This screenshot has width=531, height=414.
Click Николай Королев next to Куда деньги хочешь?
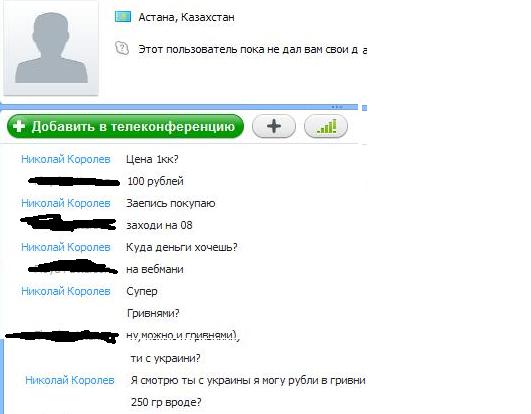[66, 247]
